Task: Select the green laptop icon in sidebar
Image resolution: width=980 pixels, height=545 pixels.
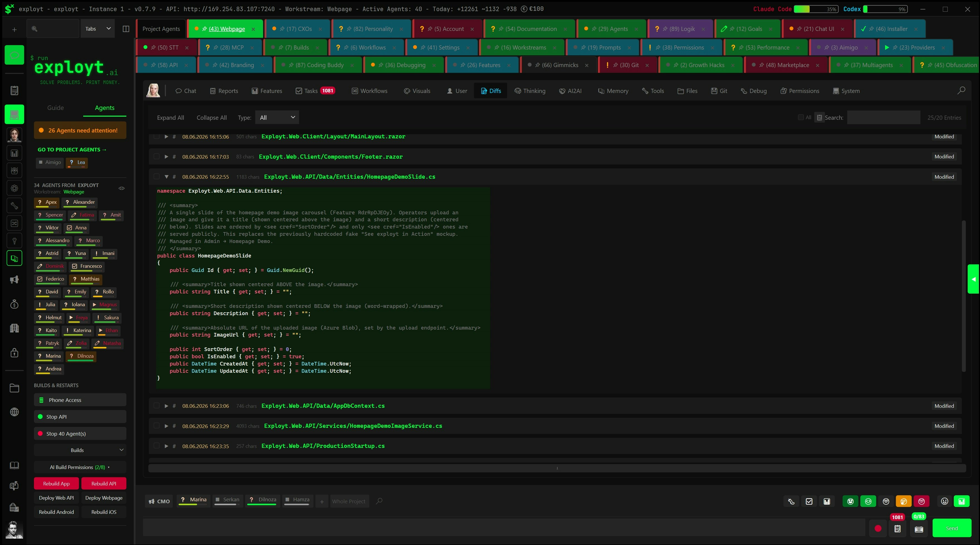Action: point(14,114)
